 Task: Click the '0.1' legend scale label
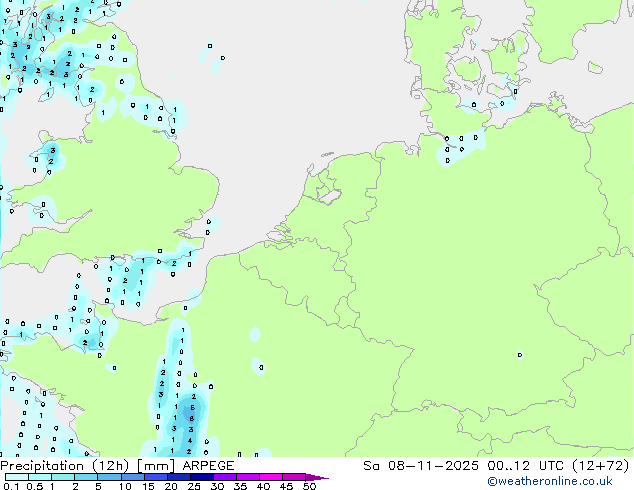point(11,486)
